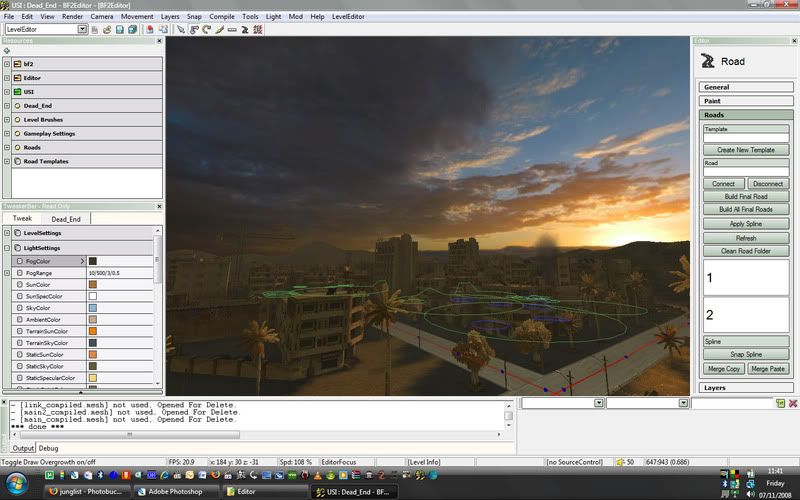Expand the Editor tree node
Screen dimensions: 800x500
pos(7,78)
